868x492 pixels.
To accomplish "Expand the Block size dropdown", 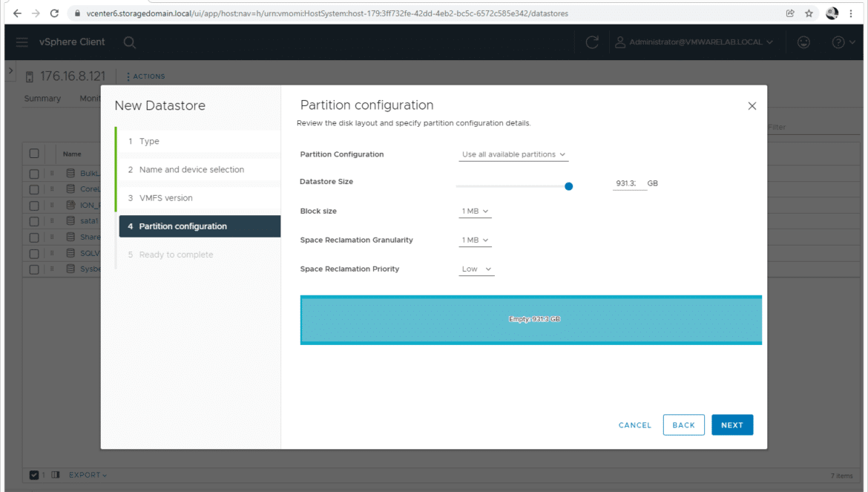I will coord(475,211).
